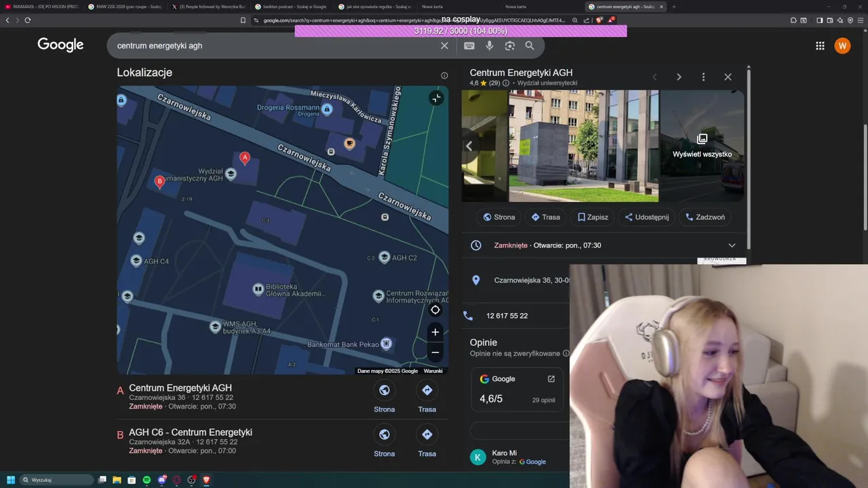Share the place with Udostępnij
The height and width of the screenshot is (488, 868).
(646, 217)
